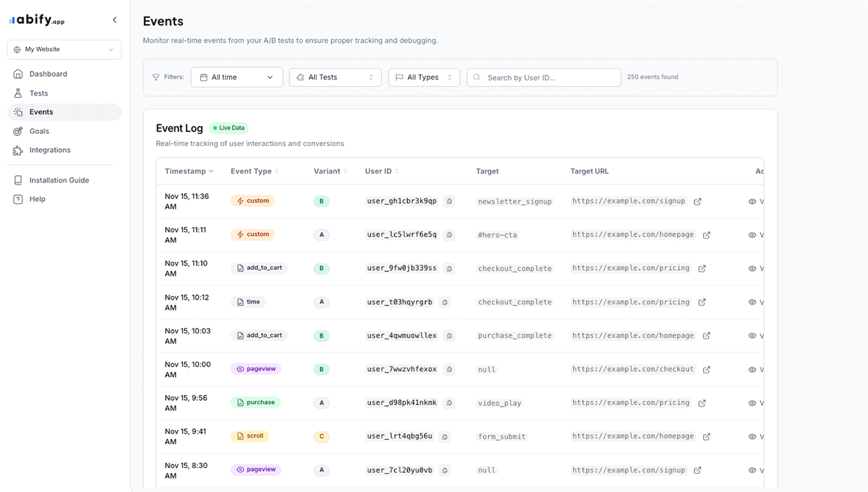Click the eye view icon on pageview 10:00 row

[752, 370]
